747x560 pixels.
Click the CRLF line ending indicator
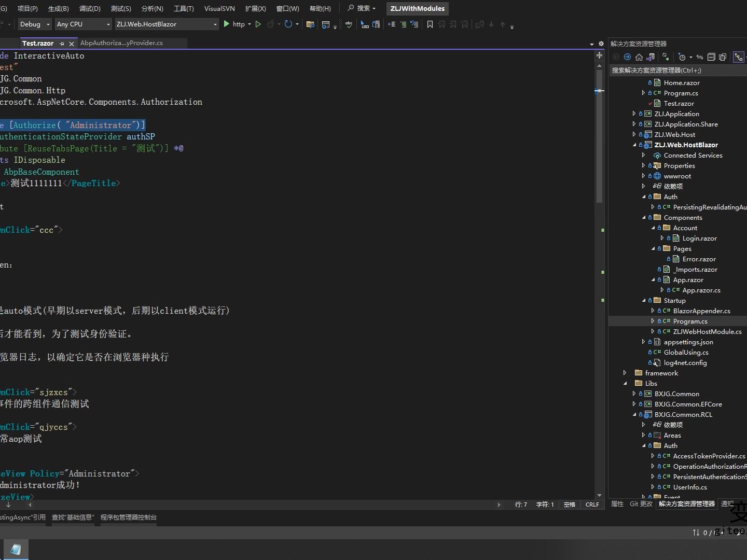click(592, 505)
